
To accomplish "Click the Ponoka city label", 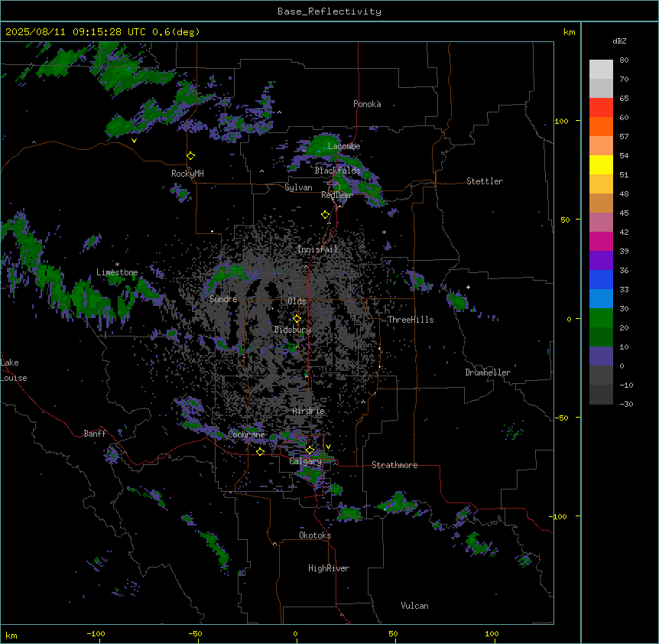I will tap(367, 104).
